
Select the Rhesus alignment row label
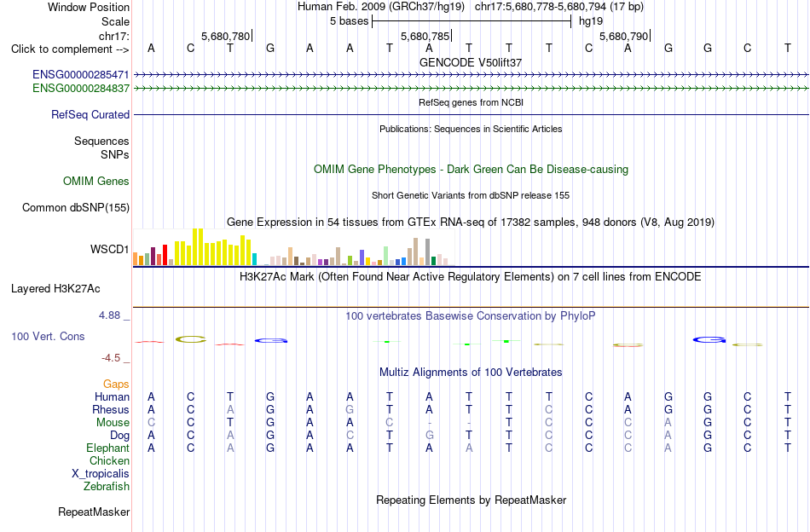(111, 409)
